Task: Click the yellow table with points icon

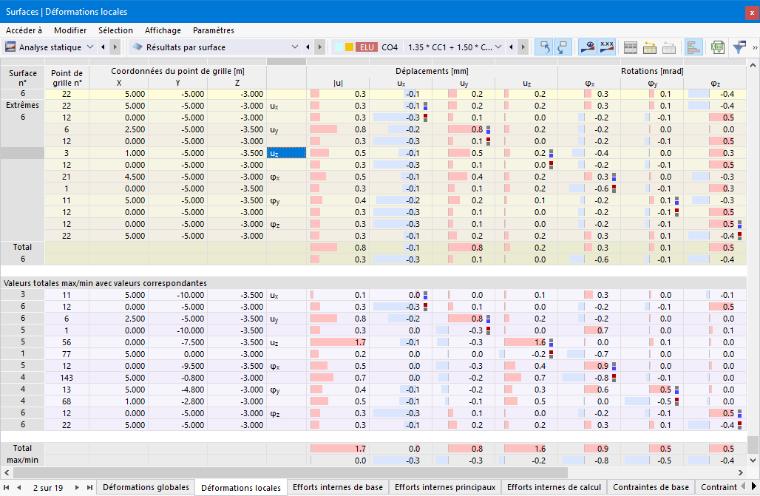Action: [649, 47]
